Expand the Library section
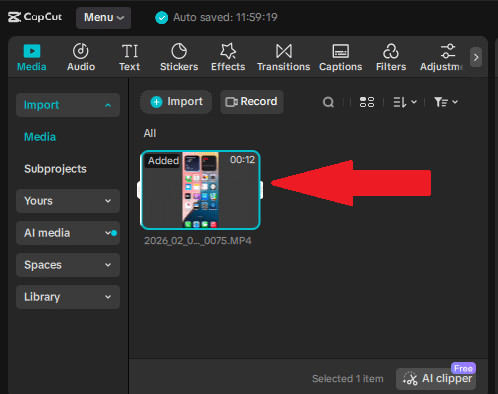498x394 pixels. point(68,297)
